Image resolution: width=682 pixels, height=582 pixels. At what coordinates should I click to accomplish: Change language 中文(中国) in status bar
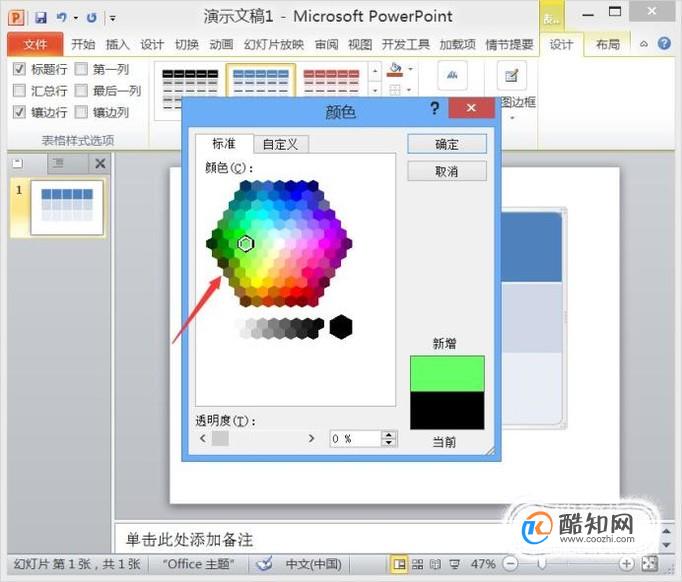(314, 564)
